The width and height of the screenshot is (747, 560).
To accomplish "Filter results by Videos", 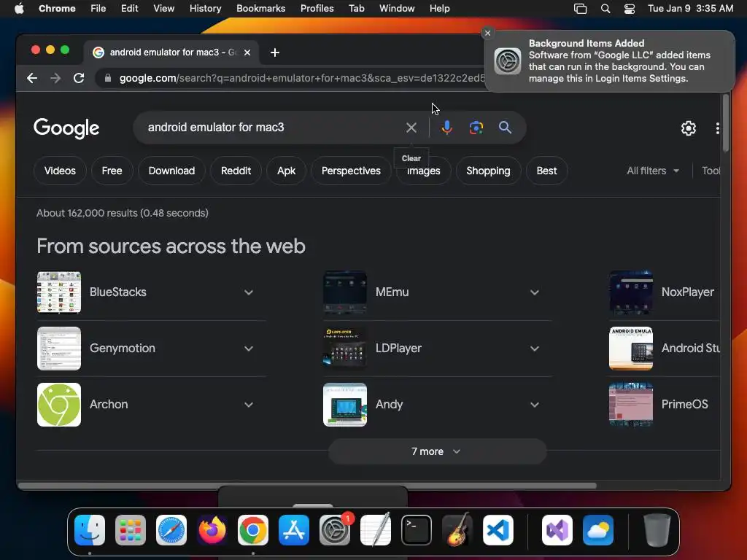I will click(60, 171).
